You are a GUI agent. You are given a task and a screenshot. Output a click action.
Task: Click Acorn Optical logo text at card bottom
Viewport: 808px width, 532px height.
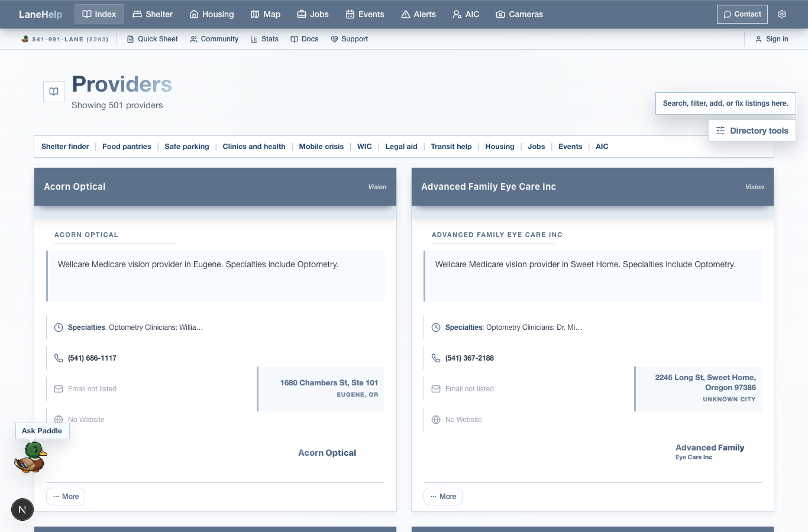pos(327,453)
